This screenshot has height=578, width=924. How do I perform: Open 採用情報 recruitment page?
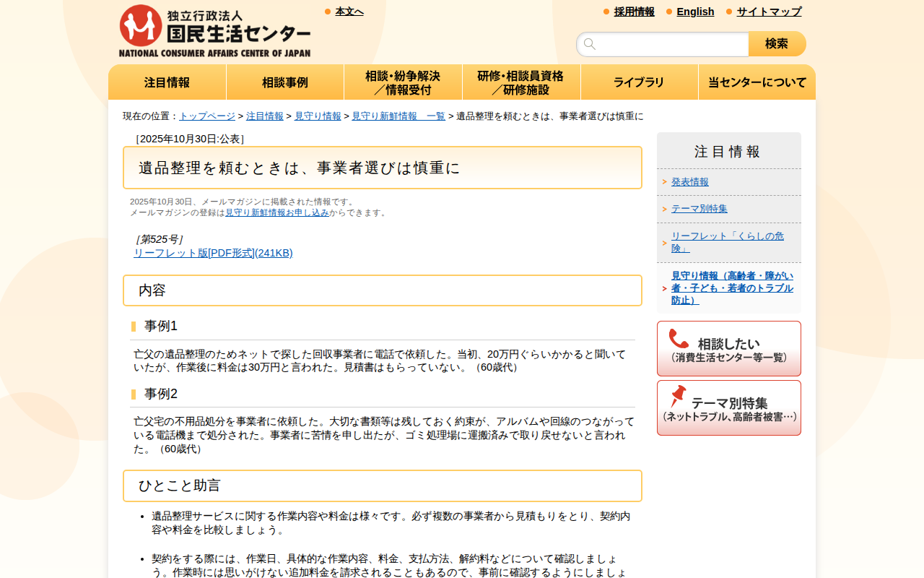pyautogui.click(x=634, y=12)
